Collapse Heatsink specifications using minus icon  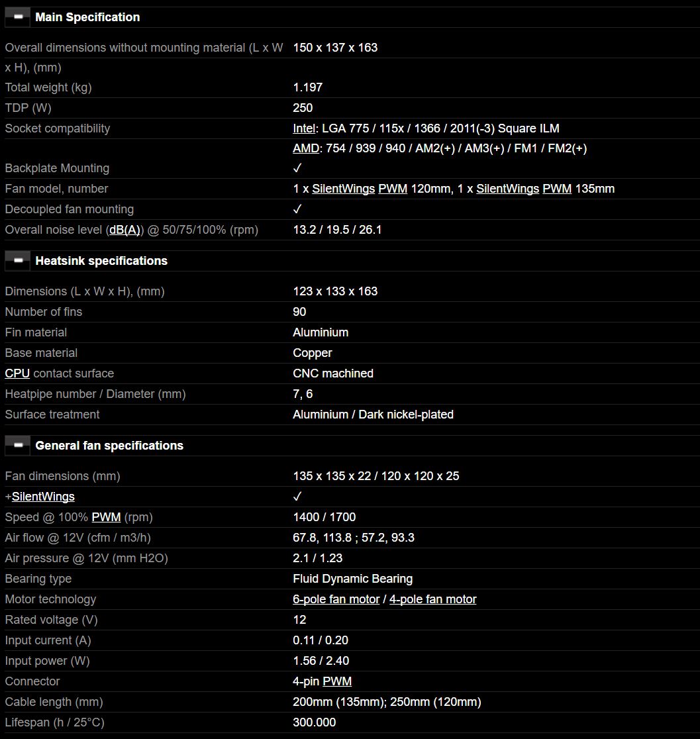[x=18, y=261]
